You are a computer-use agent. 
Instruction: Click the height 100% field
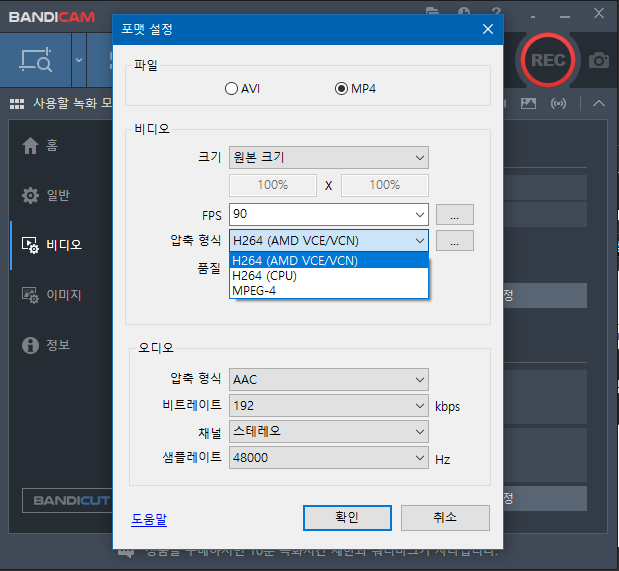[x=385, y=185]
